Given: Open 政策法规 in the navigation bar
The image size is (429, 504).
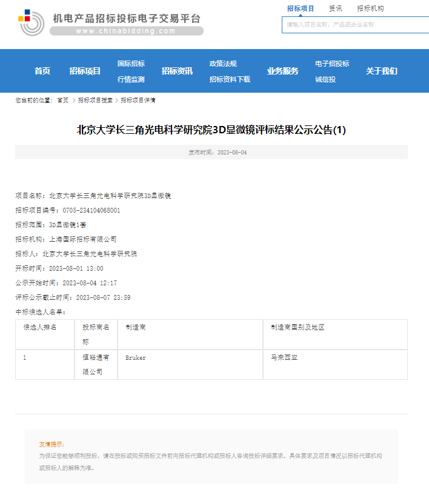Looking at the screenshot, I should tap(223, 64).
